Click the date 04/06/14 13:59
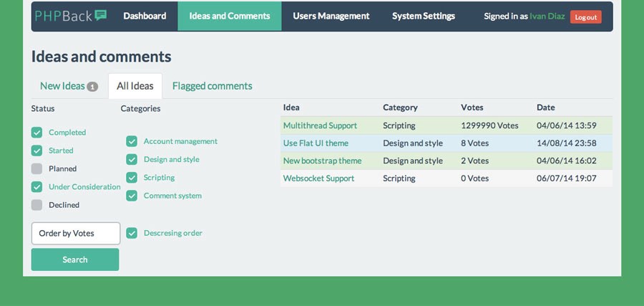Screen dimensions: 644x306 (567, 125)
